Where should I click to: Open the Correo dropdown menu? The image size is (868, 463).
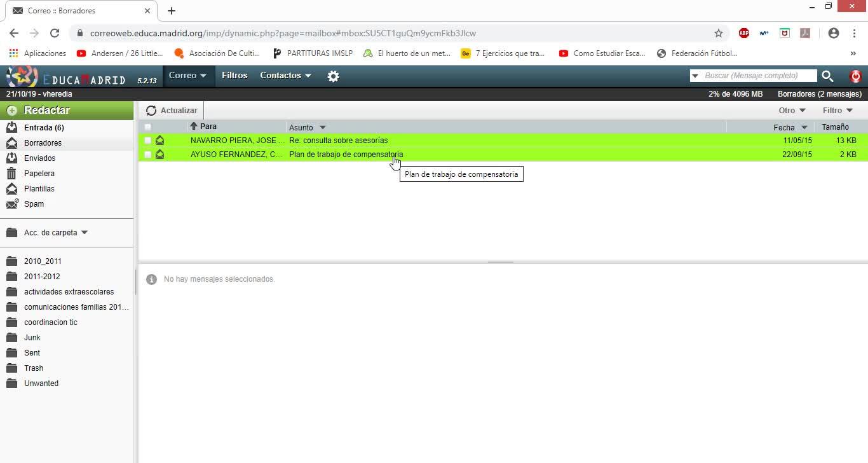187,76
